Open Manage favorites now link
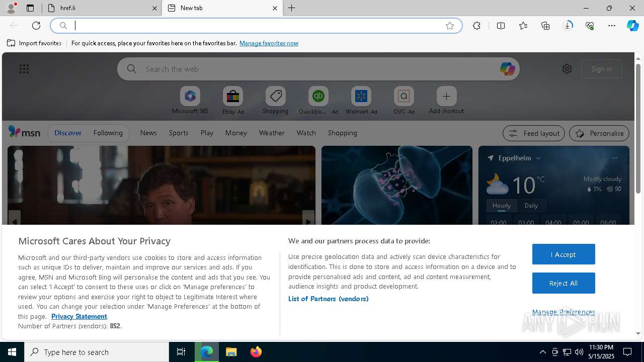Image resolution: width=644 pixels, height=362 pixels. 269,43
